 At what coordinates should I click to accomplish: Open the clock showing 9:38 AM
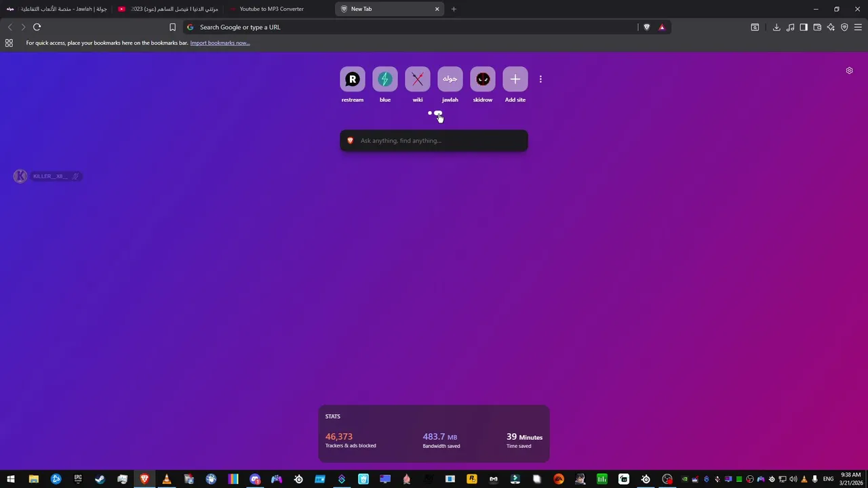pos(850,479)
